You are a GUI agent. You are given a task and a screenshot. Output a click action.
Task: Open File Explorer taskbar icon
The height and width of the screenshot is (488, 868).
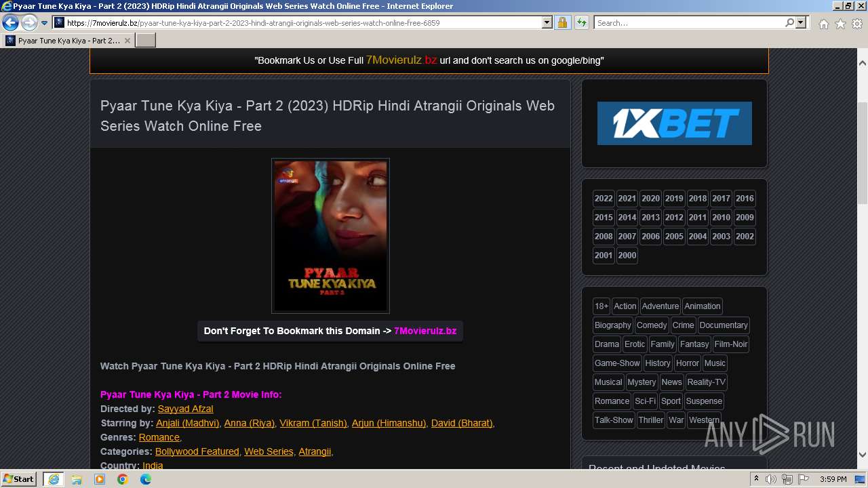pos(77,479)
